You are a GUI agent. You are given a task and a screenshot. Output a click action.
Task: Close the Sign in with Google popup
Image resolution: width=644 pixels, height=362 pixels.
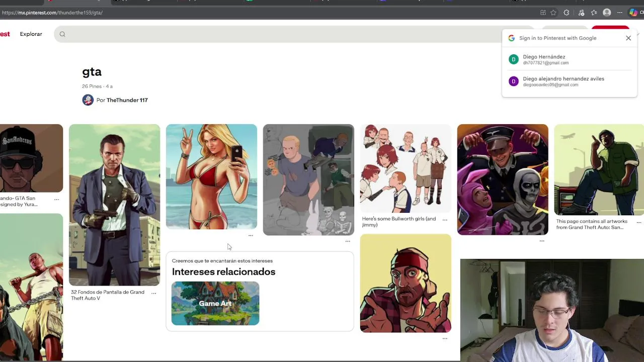[x=628, y=38]
